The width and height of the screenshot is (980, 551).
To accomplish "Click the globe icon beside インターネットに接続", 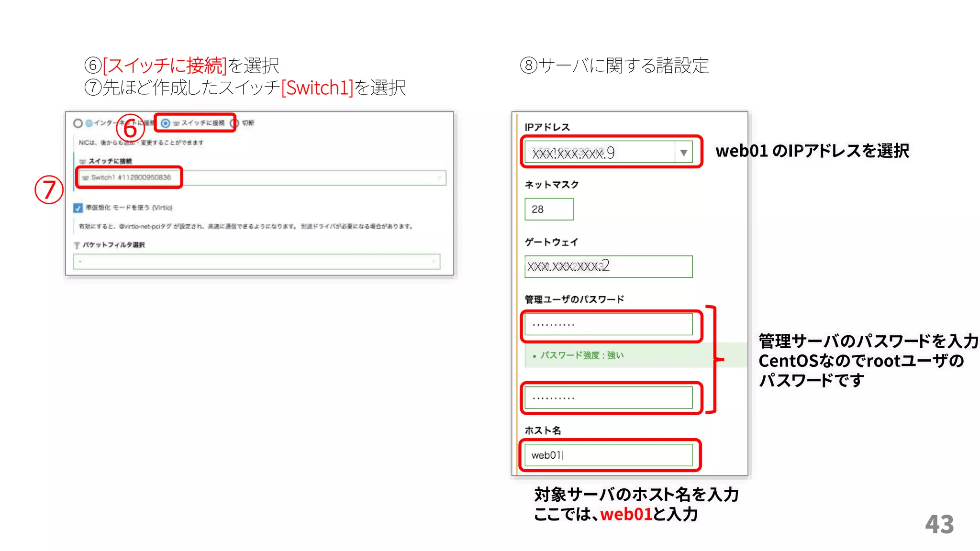I will (x=89, y=123).
